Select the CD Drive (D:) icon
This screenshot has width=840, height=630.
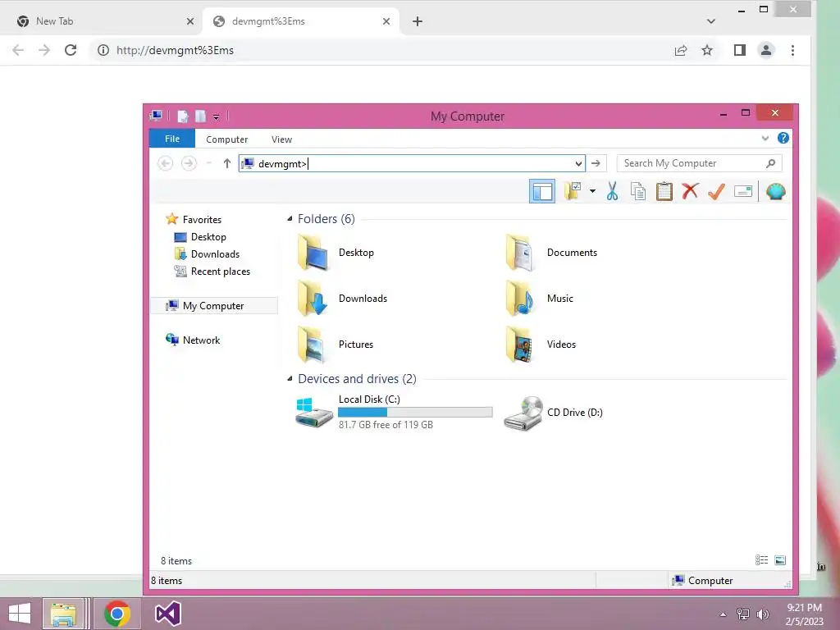coord(523,413)
